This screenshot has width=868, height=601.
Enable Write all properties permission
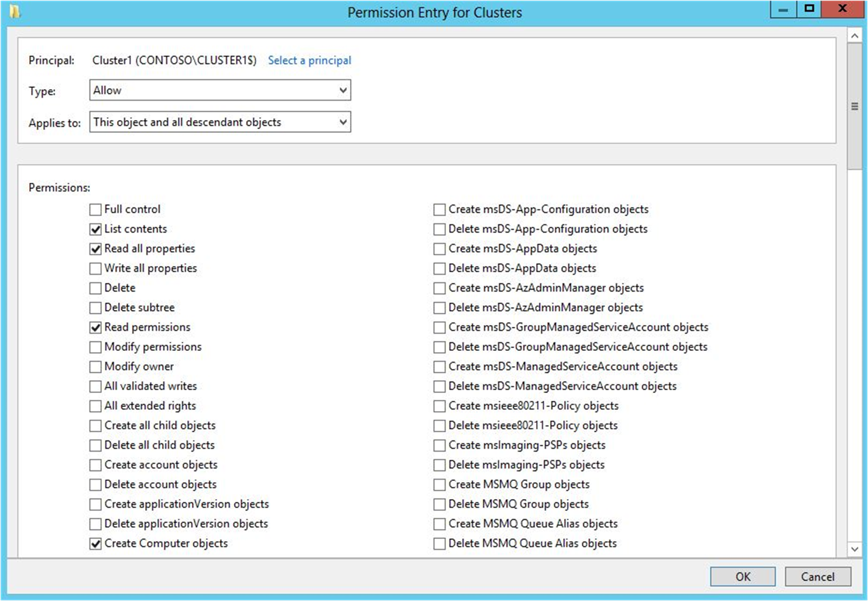[x=95, y=268]
